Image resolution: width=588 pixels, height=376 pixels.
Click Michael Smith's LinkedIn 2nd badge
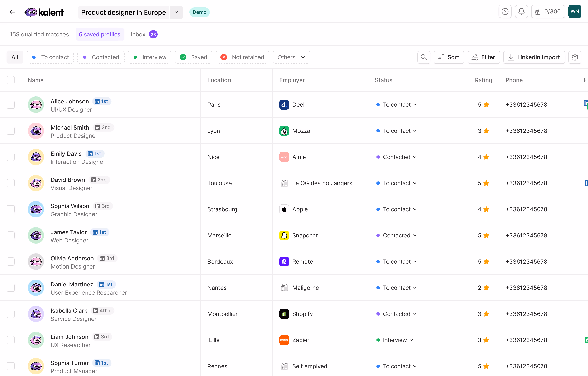pos(103,128)
